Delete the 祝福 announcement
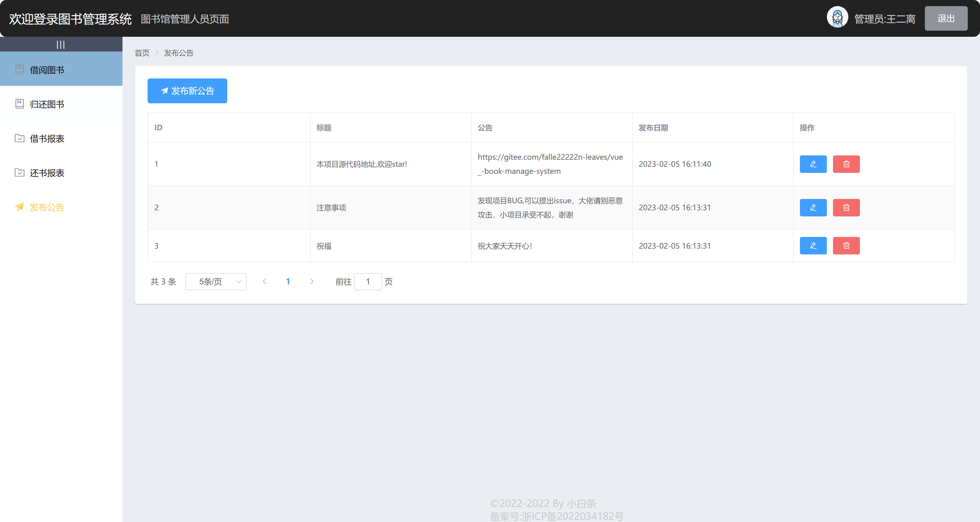Image resolution: width=980 pixels, height=522 pixels. click(x=846, y=246)
